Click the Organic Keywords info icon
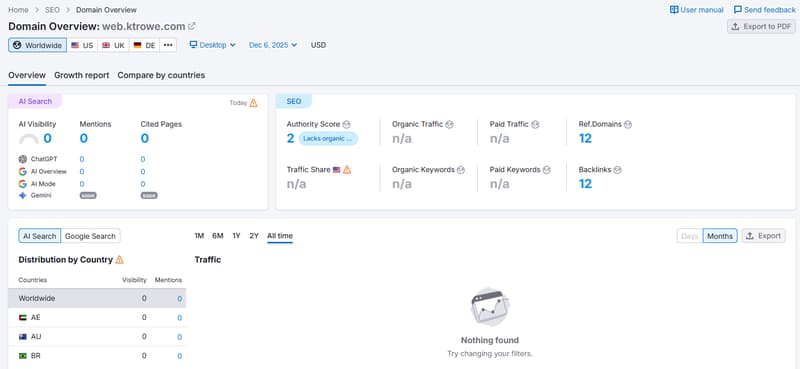The width and height of the screenshot is (800, 369). click(461, 170)
